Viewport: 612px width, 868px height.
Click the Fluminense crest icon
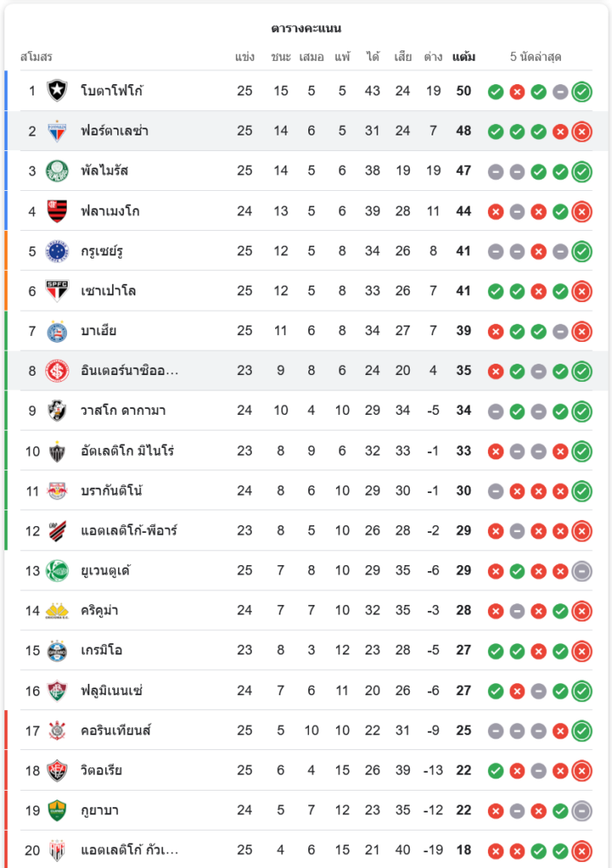tap(57, 690)
